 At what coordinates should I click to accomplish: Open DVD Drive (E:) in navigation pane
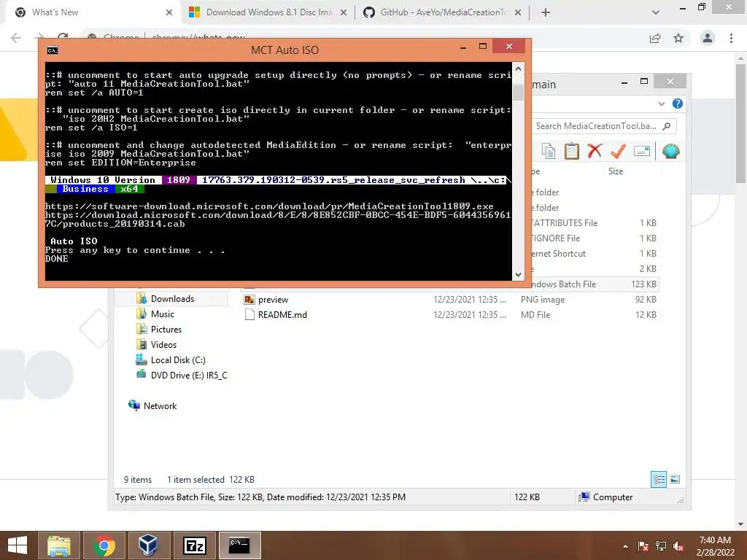pyautogui.click(x=189, y=376)
